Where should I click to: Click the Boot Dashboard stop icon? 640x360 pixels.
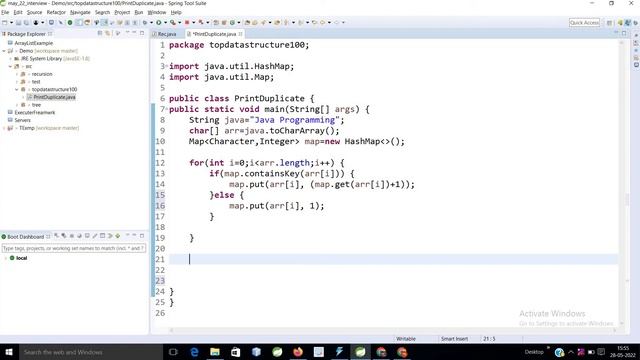click(x=72, y=236)
